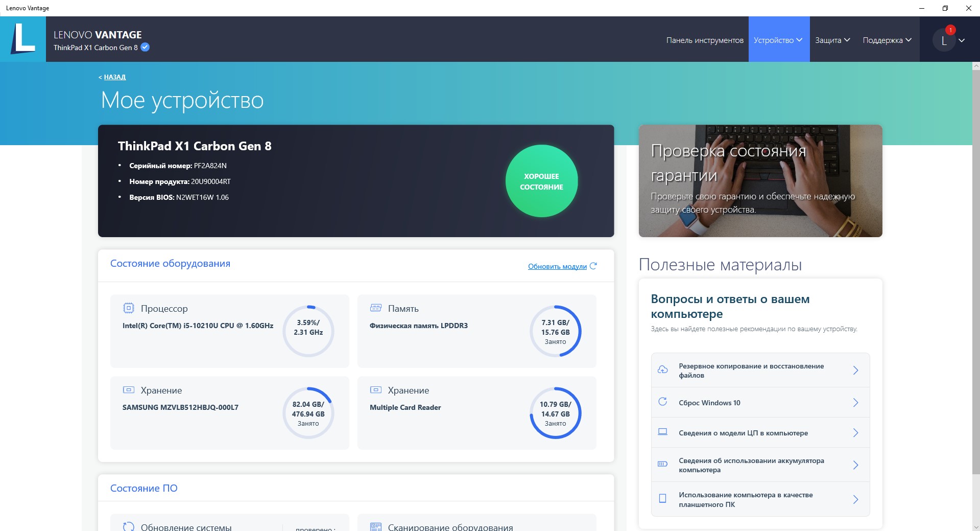Image resolution: width=980 pixels, height=531 pixels.
Task: Open arrow for battery usage article
Action: tap(855, 465)
